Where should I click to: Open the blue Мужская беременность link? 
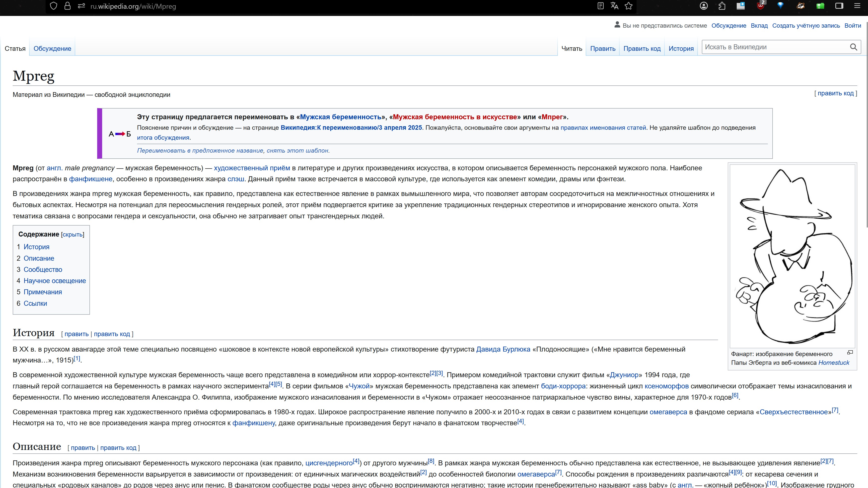[x=341, y=117]
